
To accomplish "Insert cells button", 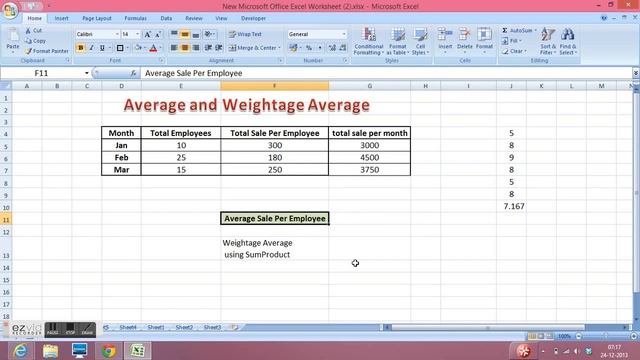I will pyautogui.click(x=445, y=40).
